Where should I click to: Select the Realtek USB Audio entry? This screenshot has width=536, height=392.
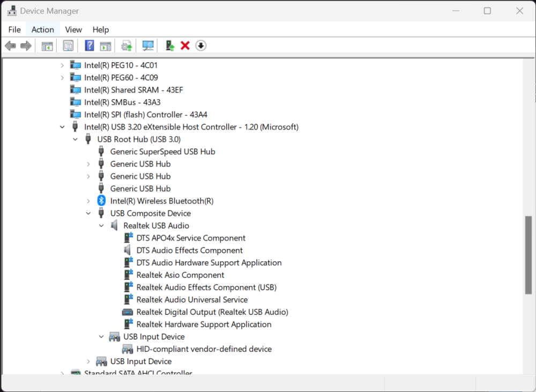(x=156, y=225)
